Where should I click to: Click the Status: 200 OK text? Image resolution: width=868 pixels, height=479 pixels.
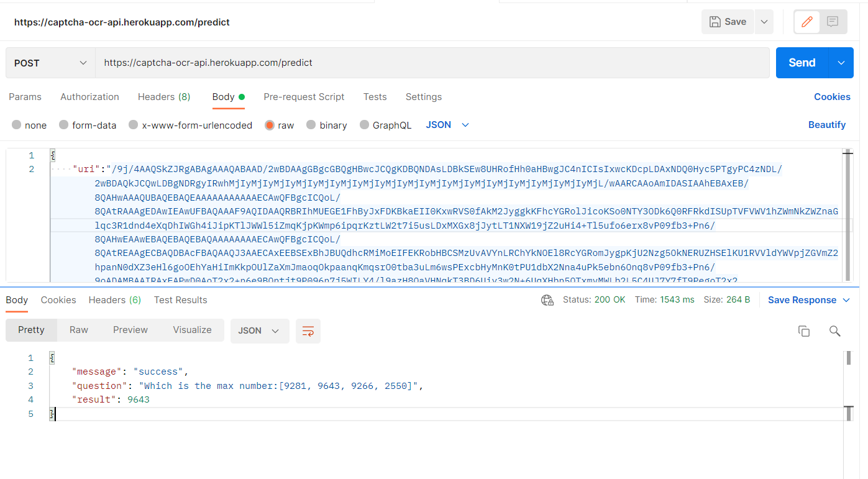(594, 300)
